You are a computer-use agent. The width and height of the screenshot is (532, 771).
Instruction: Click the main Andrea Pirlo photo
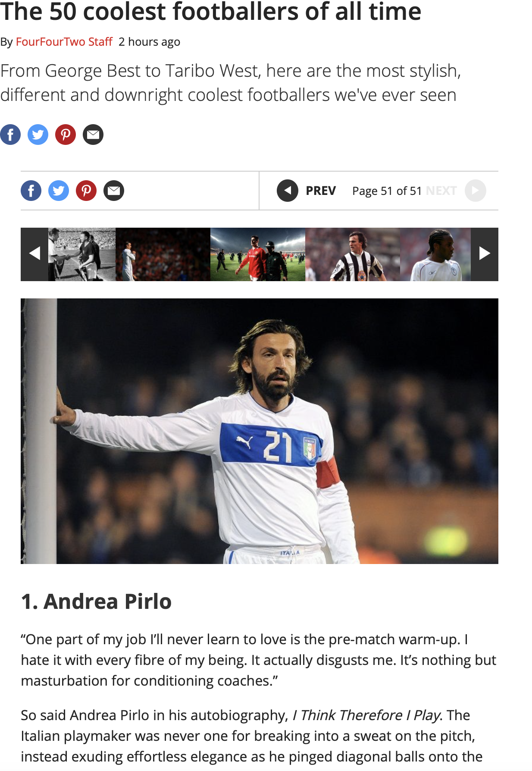[260, 431]
